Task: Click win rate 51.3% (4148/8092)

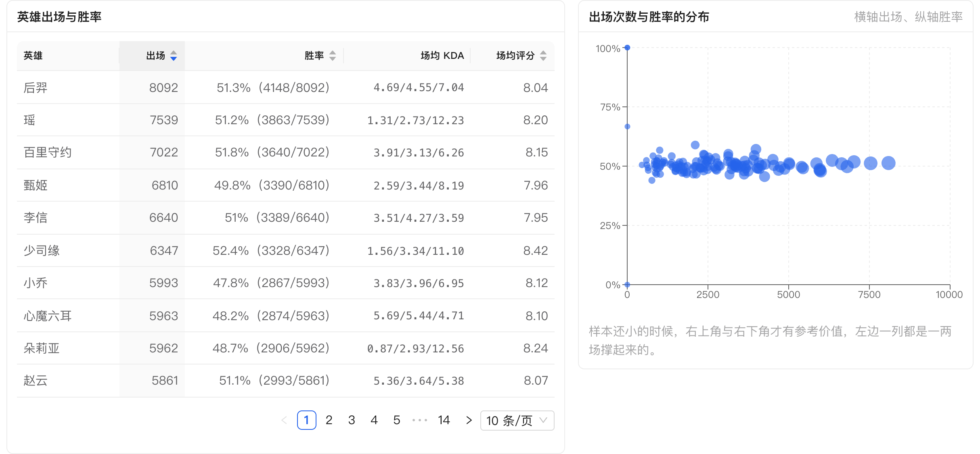Action: click(x=273, y=87)
